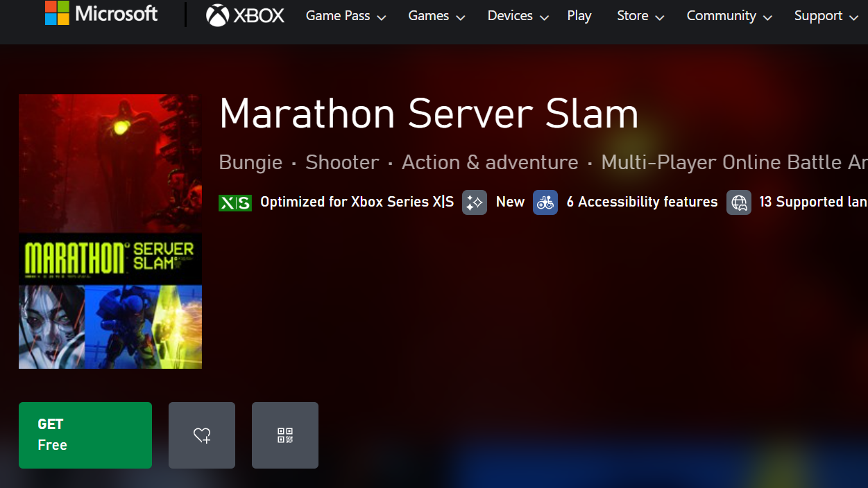Expand the Devices dropdown menu
This screenshot has width=868, height=488.
tap(518, 15)
